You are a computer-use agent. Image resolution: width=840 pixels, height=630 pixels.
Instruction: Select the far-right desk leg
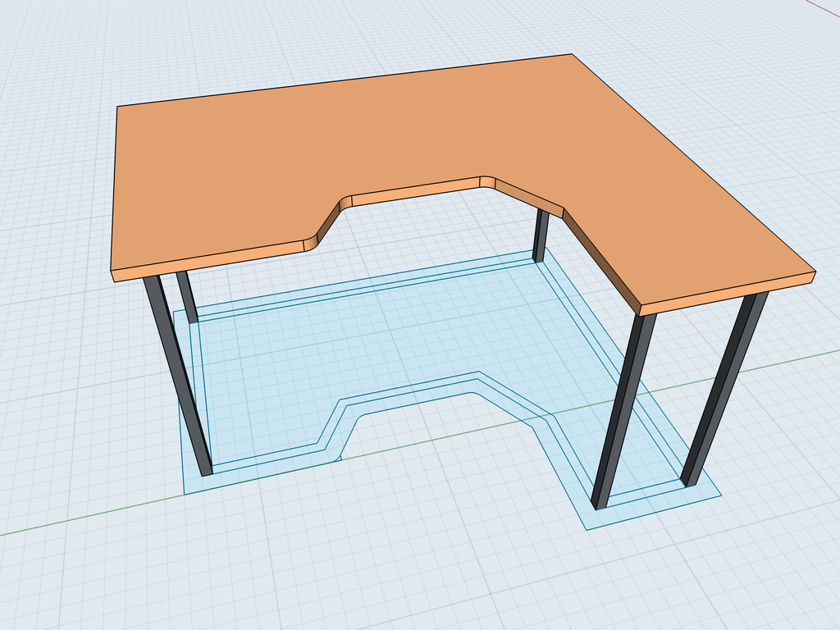pos(725,389)
